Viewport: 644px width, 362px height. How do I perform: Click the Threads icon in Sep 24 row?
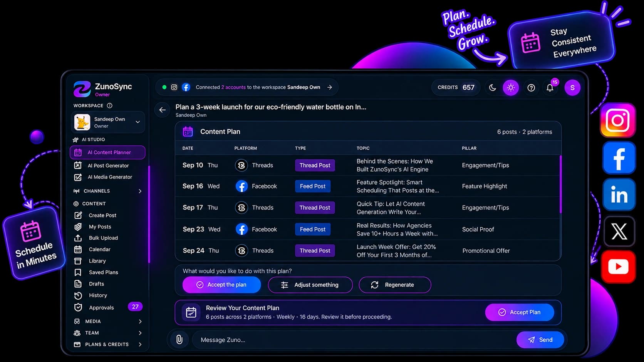[x=241, y=251]
